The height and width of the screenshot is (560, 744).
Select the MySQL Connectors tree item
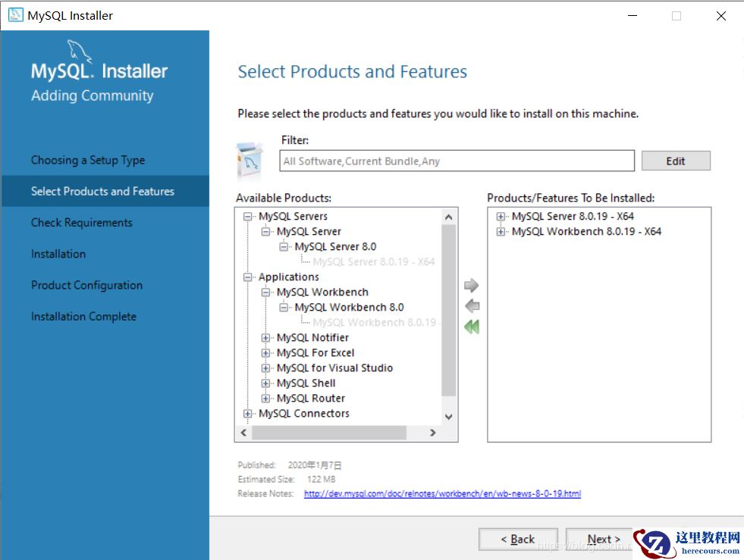304,414
